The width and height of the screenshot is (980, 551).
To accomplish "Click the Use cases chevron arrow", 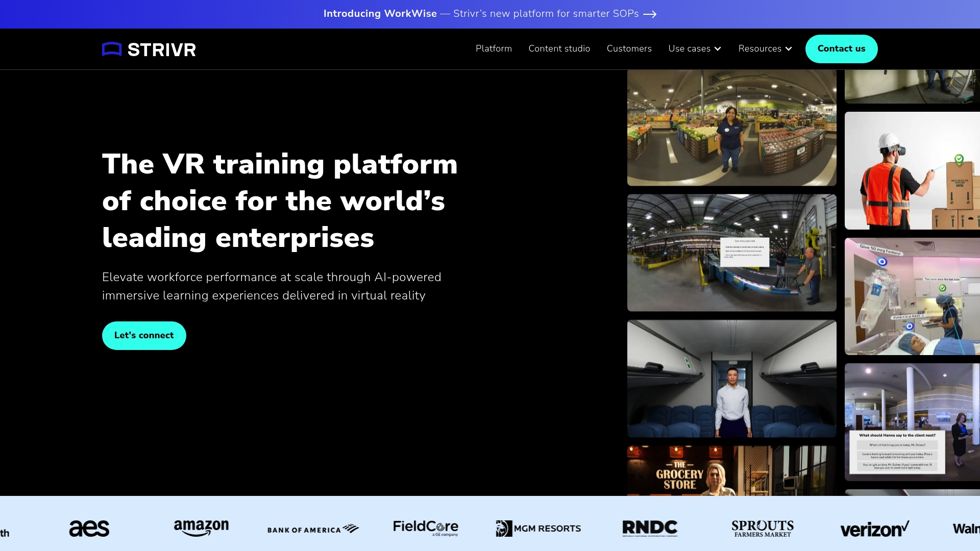I will point(718,49).
